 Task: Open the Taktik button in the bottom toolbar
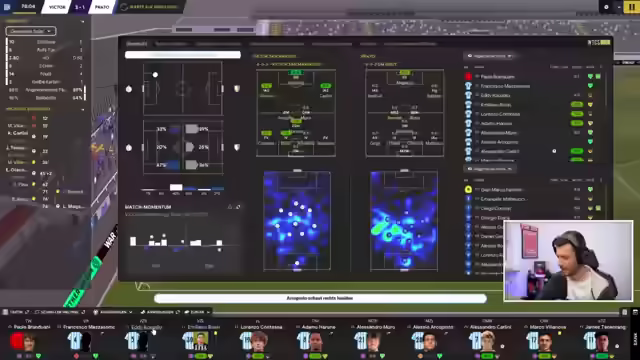(16, 312)
